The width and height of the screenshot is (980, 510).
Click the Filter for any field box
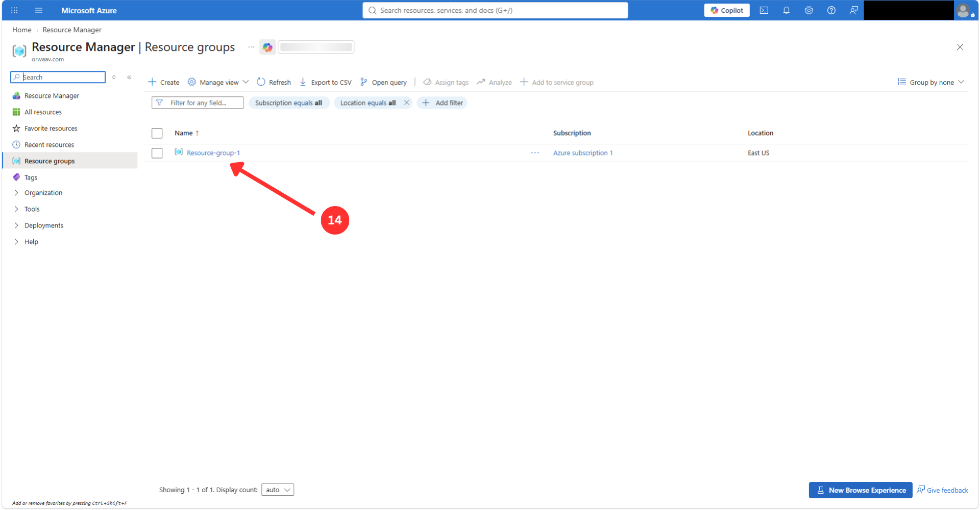click(x=198, y=103)
